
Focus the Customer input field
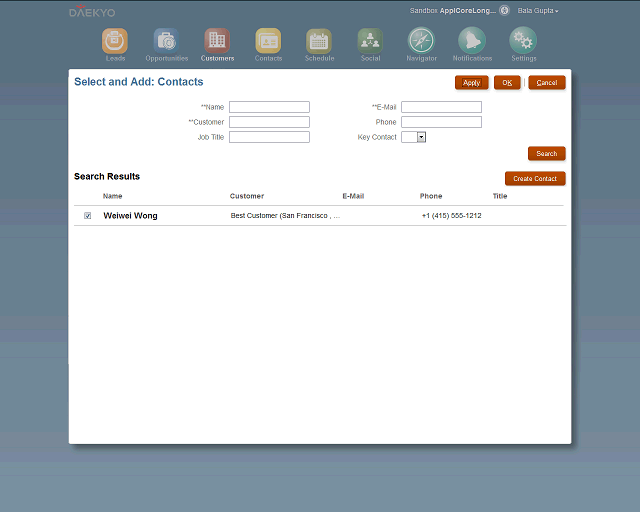(x=269, y=122)
